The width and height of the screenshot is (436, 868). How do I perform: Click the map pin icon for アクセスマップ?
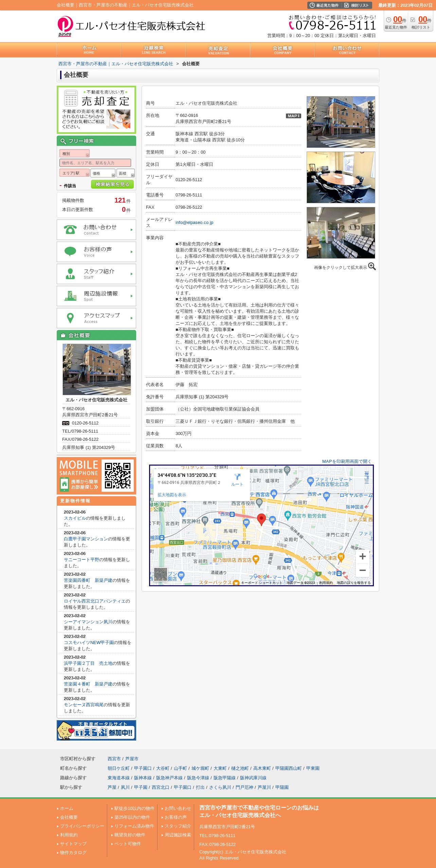(x=70, y=318)
